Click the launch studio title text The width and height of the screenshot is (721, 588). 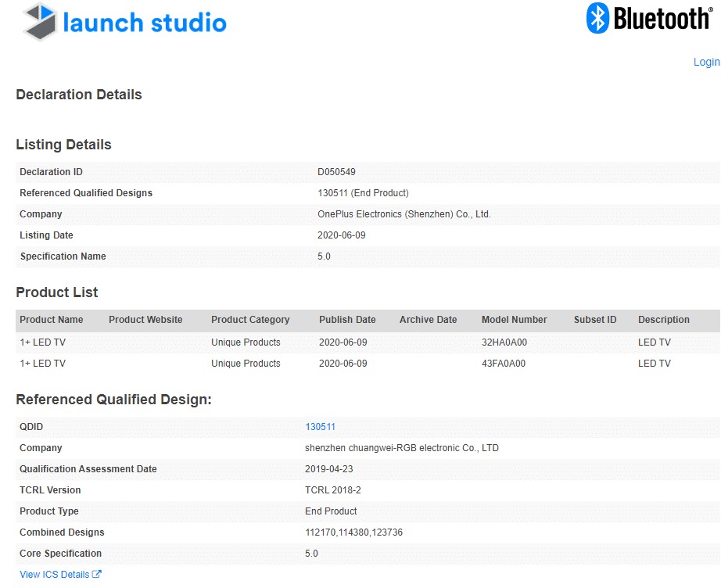(x=145, y=23)
